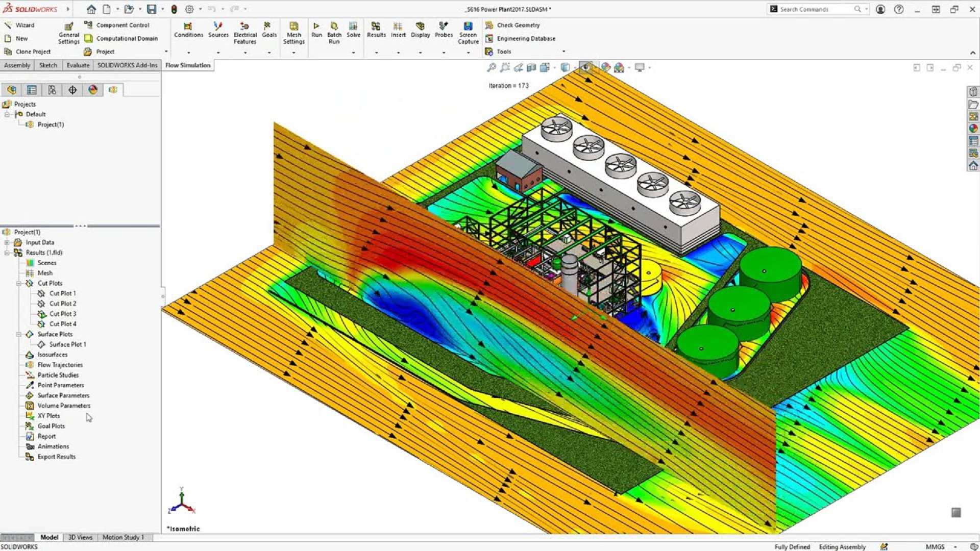Open Engineering Database
The image size is (980, 551).
pos(525,38)
